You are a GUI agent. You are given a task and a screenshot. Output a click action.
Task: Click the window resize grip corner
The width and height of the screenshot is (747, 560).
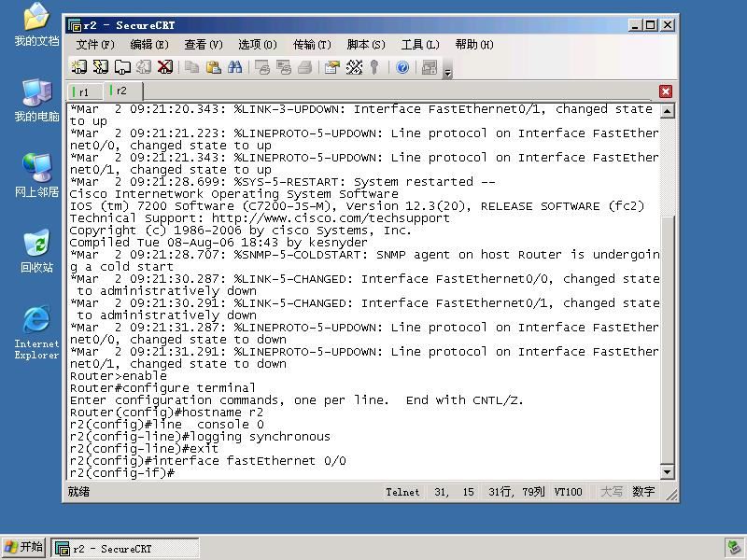pos(671,495)
